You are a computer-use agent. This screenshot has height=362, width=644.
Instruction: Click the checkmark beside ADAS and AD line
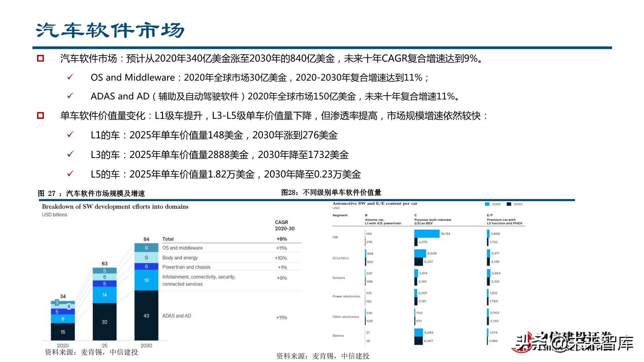coord(70,96)
